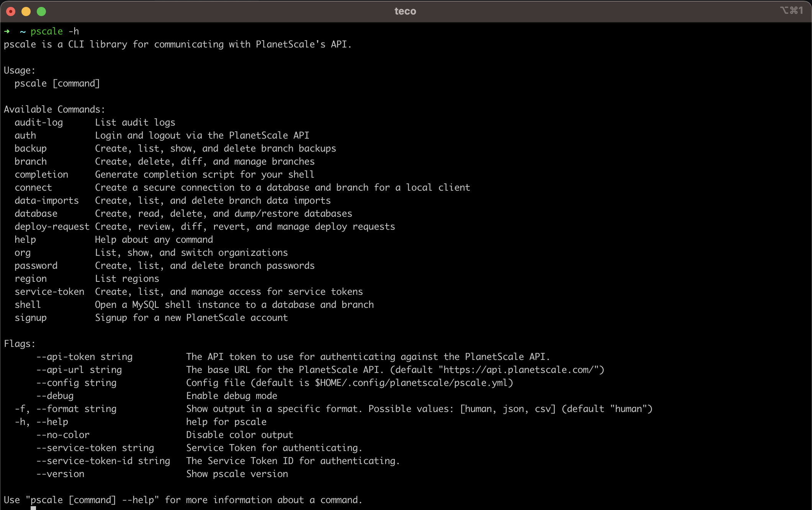Click the green pscale command in the prompt

(46, 31)
